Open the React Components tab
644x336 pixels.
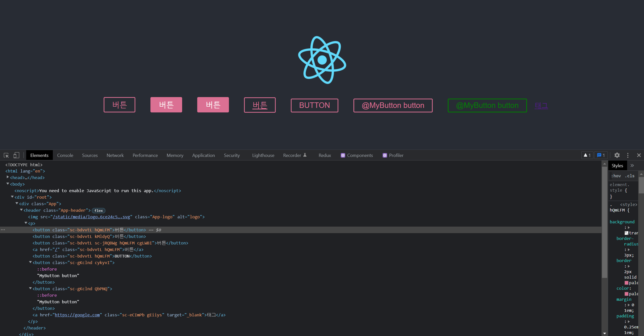[357, 155]
